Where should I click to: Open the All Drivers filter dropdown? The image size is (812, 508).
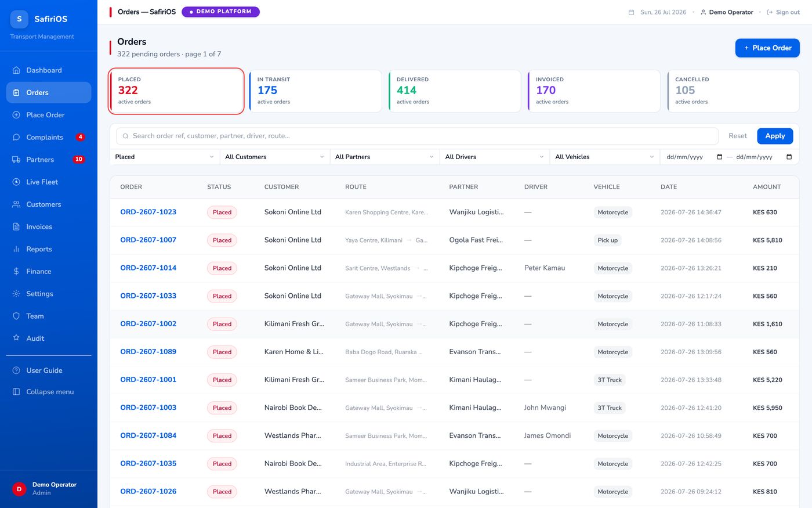click(495, 157)
